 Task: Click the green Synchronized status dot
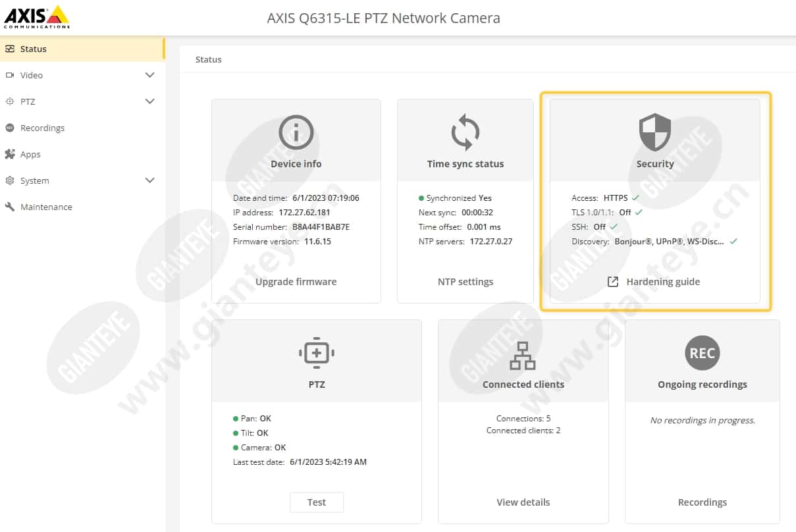421,198
